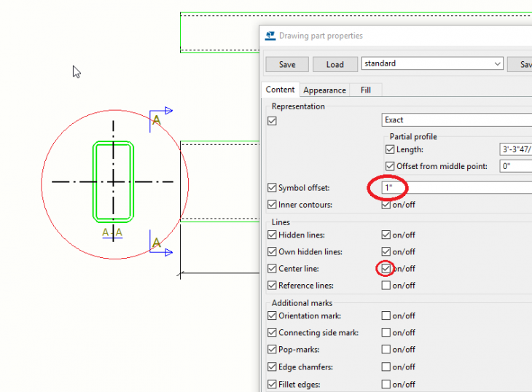Click the Save button
532x392 pixels.
[287, 64]
